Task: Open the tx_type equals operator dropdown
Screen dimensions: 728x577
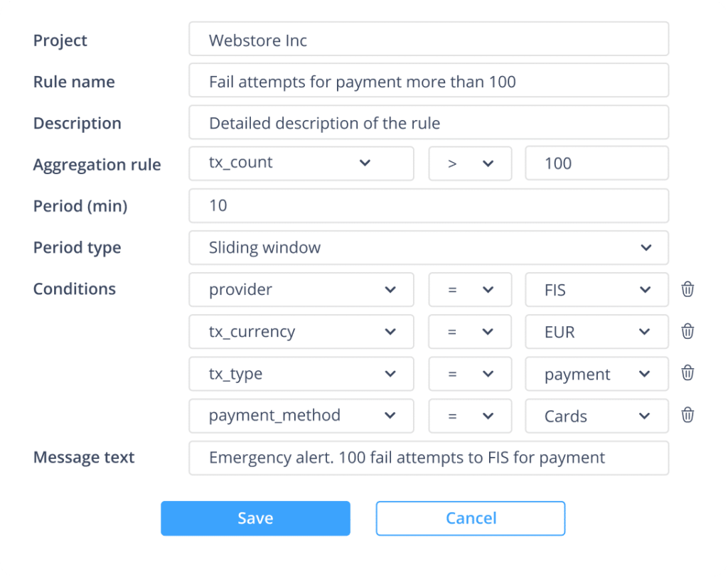Action: pyautogui.click(x=470, y=373)
